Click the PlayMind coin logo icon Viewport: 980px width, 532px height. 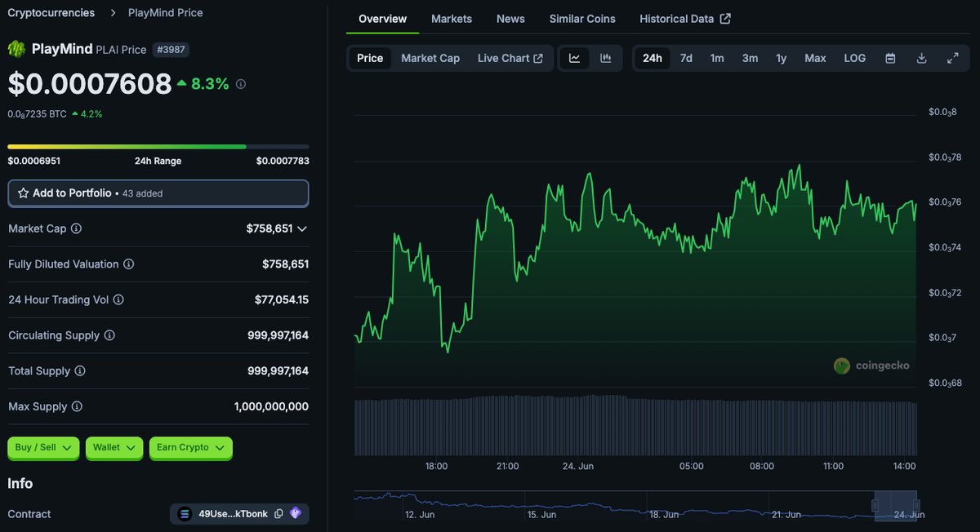pos(16,49)
